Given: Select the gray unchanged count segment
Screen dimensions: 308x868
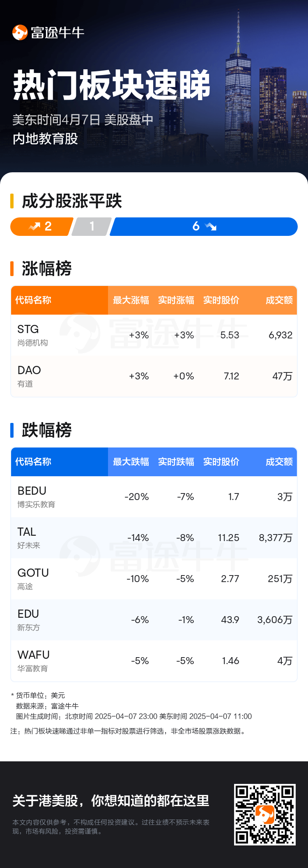Looking at the screenshot, I should coord(92,226).
